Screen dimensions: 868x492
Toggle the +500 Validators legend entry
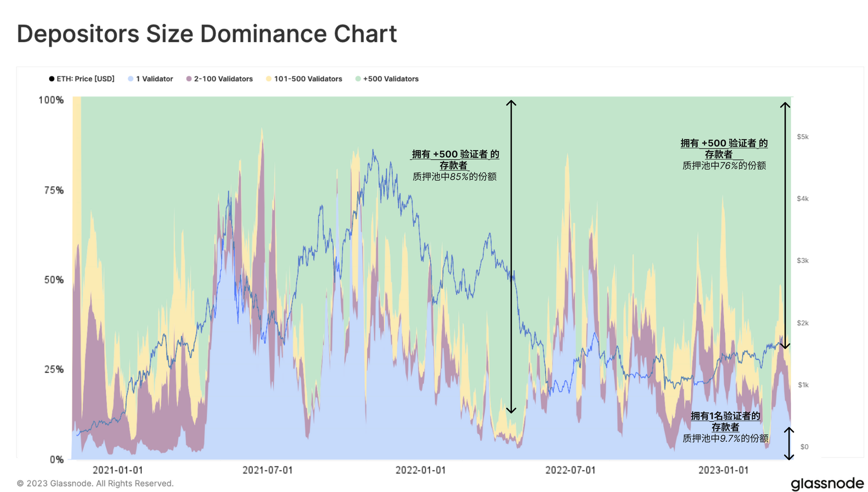tap(391, 79)
